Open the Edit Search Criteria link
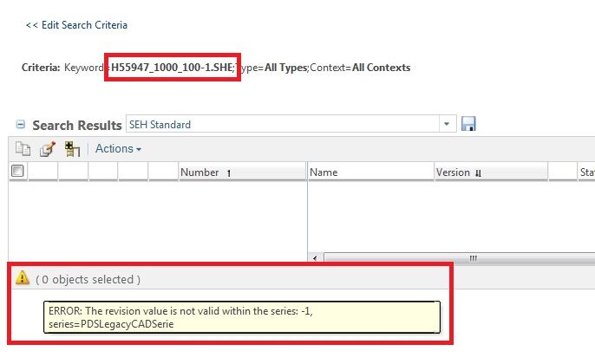595x364 pixels. click(x=76, y=25)
